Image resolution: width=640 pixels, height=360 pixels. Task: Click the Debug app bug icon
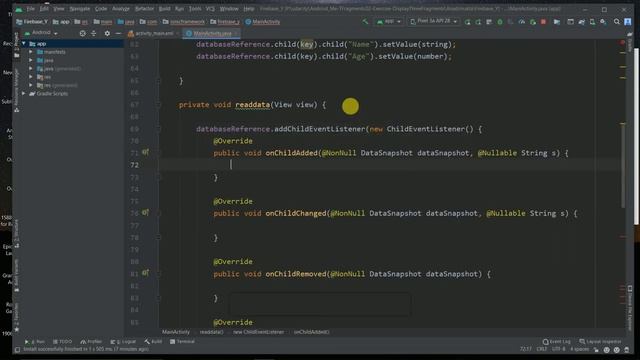(500, 22)
